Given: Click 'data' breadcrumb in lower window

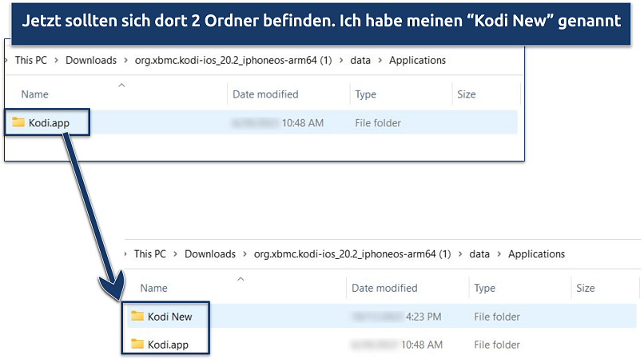Looking at the screenshot, I should pos(479,253).
